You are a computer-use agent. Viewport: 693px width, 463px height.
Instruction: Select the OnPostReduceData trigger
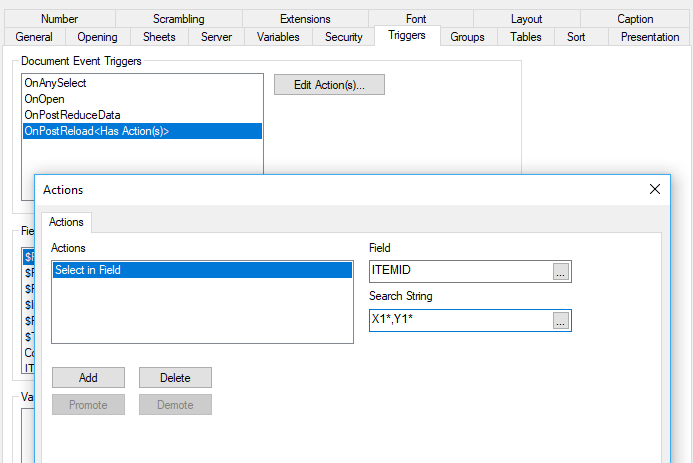(142, 115)
